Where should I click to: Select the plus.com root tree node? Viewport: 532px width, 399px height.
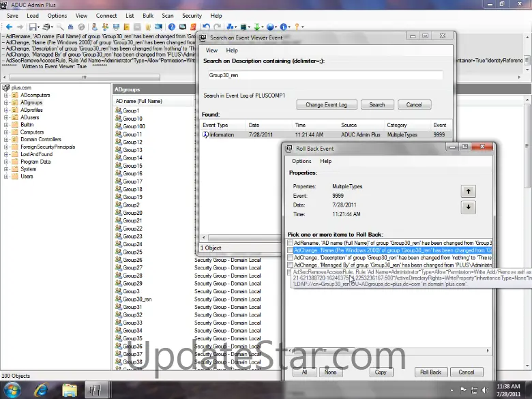tap(21, 87)
